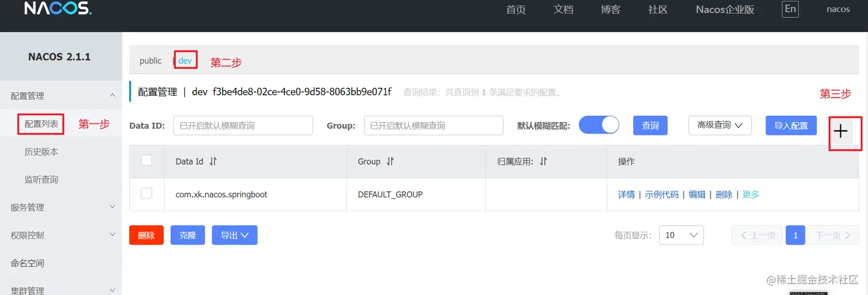Click the red 删除 button
Image resolution: width=868 pixels, height=295 pixels.
pyautogui.click(x=146, y=235)
